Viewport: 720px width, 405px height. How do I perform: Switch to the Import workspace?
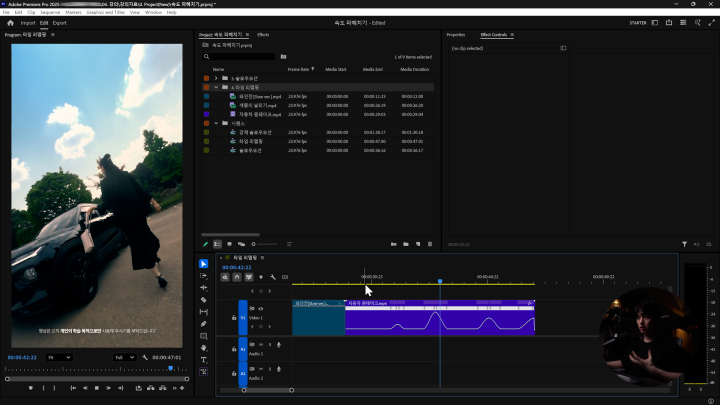28,22
